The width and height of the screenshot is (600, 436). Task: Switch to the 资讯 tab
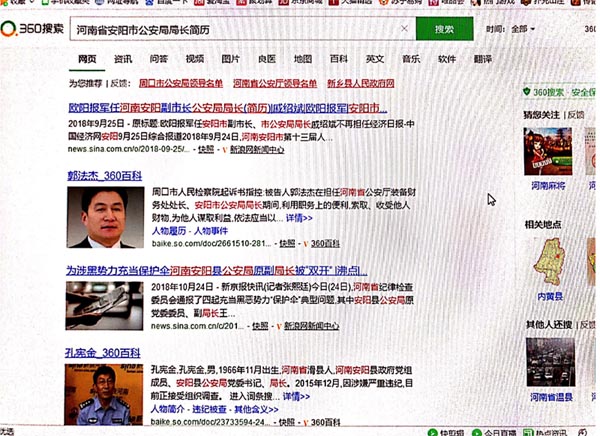[x=123, y=60]
